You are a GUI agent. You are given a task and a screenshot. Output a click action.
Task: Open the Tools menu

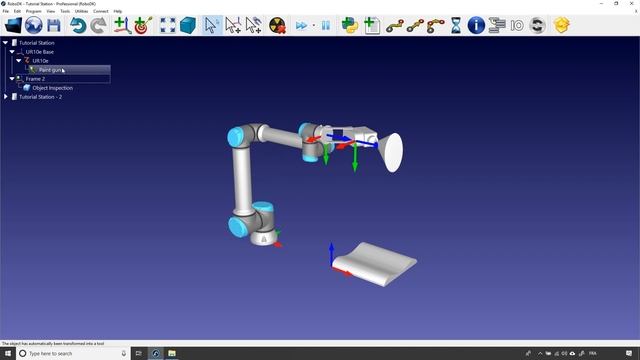(65, 11)
